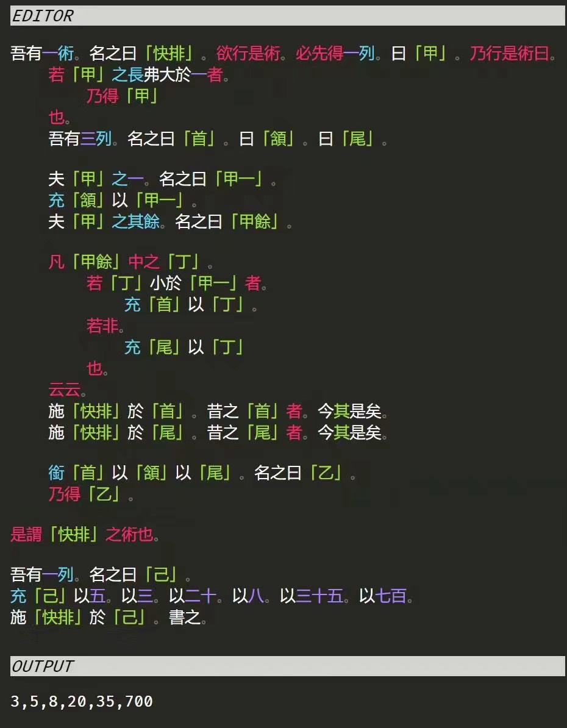Click the return statement 乃得「甲」

[x=123, y=96]
